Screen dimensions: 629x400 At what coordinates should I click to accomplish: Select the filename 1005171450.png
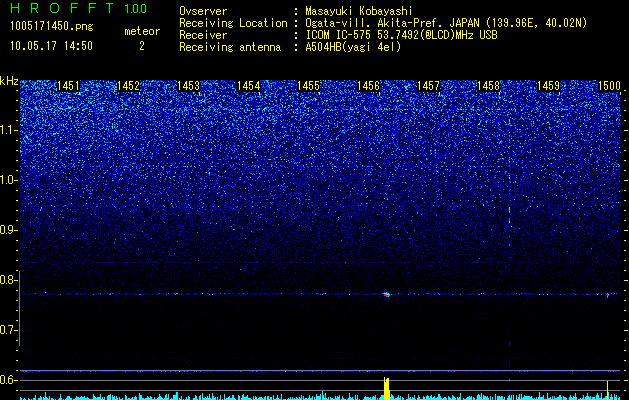[x=52, y=27]
